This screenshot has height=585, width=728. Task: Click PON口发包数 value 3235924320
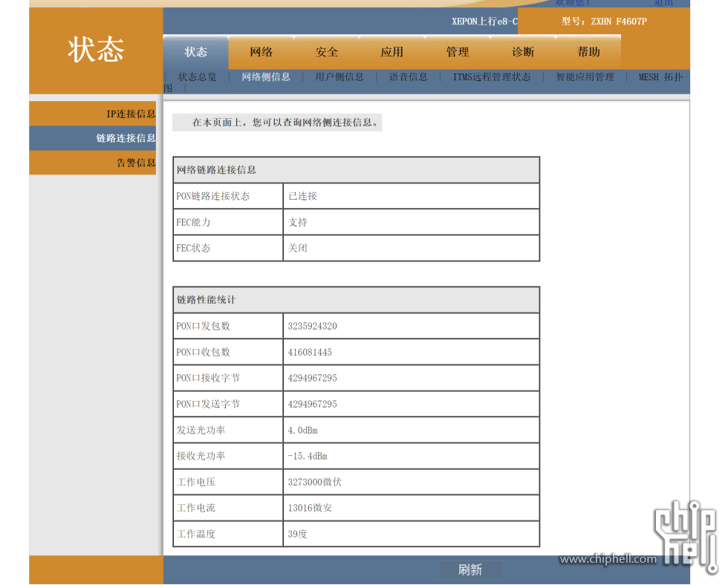[313, 326]
